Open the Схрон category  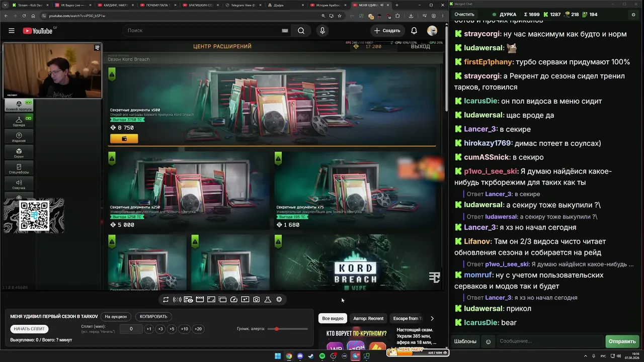[x=19, y=152]
